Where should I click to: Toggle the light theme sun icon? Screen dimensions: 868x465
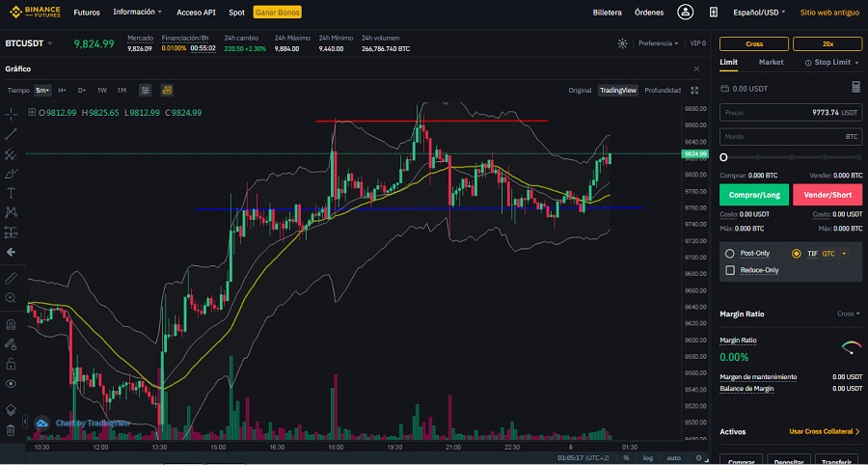[622, 43]
